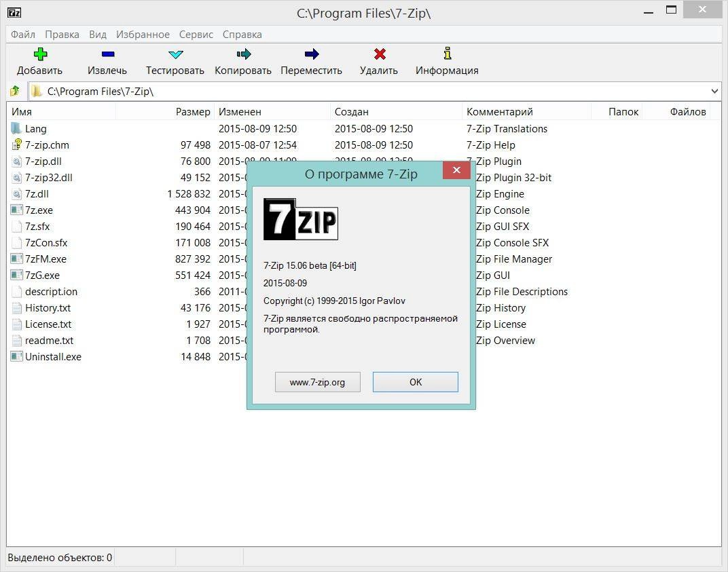Click the Извлечь (Extract) blue minus icon
This screenshot has height=572, width=728.
coord(108,54)
